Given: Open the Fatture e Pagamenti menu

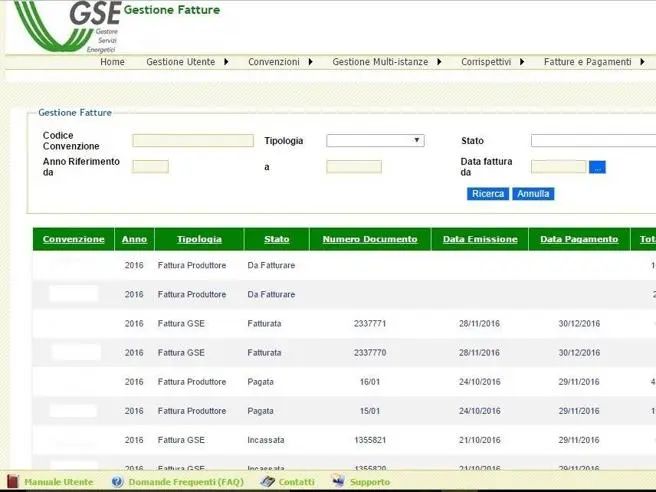Looking at the screenshot, I should coord(593,62).
